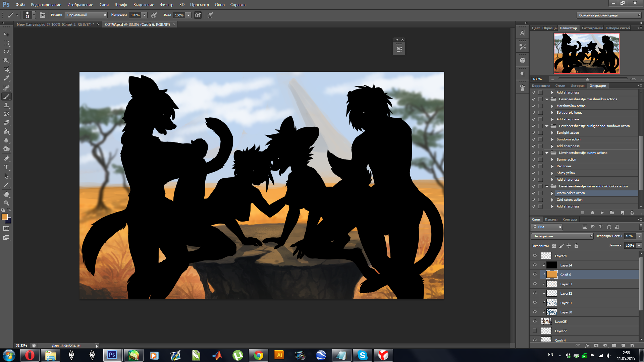Select the Eyedropper tool
This screenshot has height=362, width=644.
coord(6,78)
